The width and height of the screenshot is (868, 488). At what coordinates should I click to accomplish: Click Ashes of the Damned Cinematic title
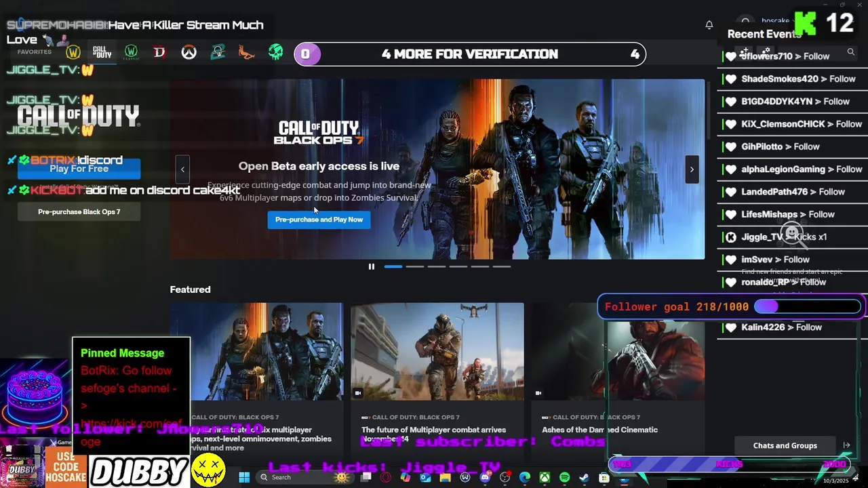click(x=599, y=430)
